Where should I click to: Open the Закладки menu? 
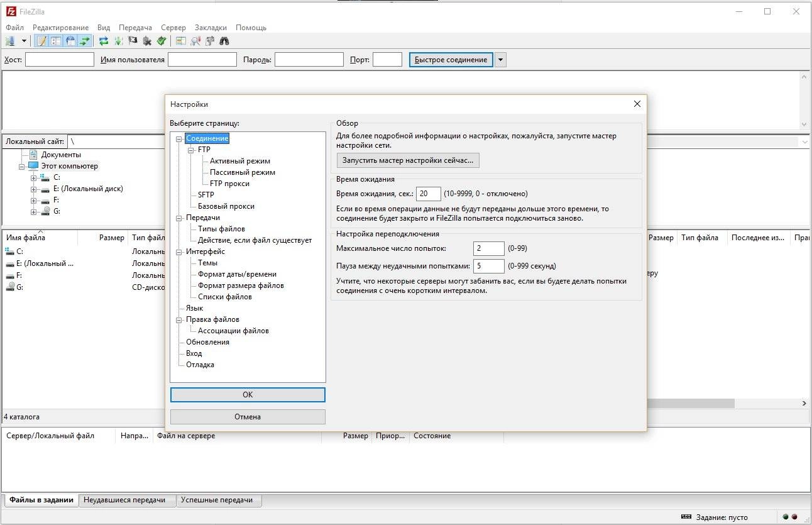click(x=211, y=28)
